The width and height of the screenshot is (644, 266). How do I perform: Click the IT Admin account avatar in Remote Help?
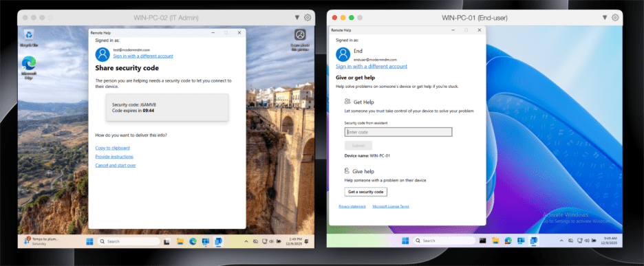[x=103, y=54]
